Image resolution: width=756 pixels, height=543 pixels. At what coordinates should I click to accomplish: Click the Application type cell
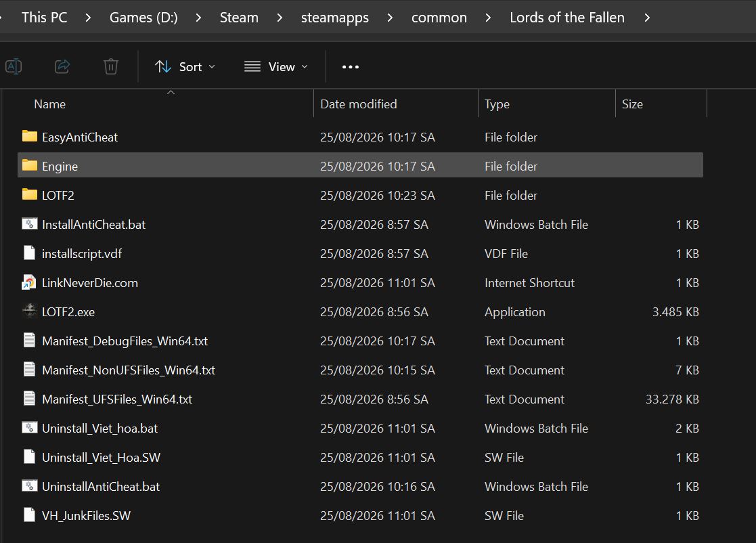[x=515, y=312]
